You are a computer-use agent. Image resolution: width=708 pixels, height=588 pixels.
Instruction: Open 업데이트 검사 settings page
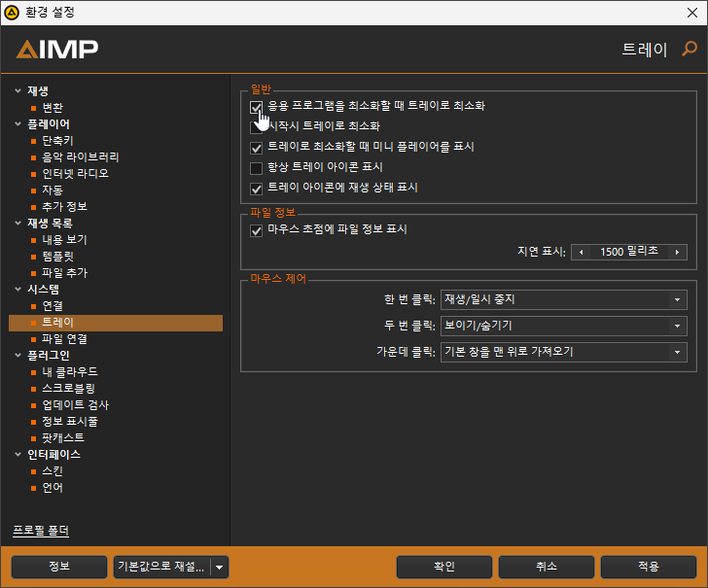[76, 405]
